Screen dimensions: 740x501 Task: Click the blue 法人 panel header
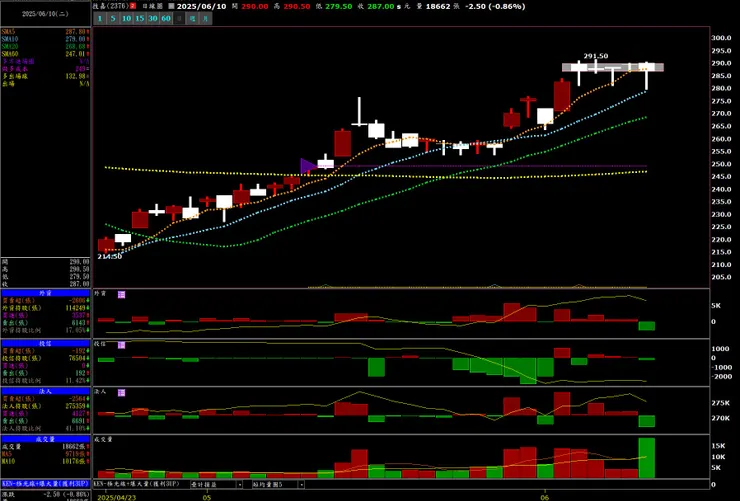pos(45,391)
